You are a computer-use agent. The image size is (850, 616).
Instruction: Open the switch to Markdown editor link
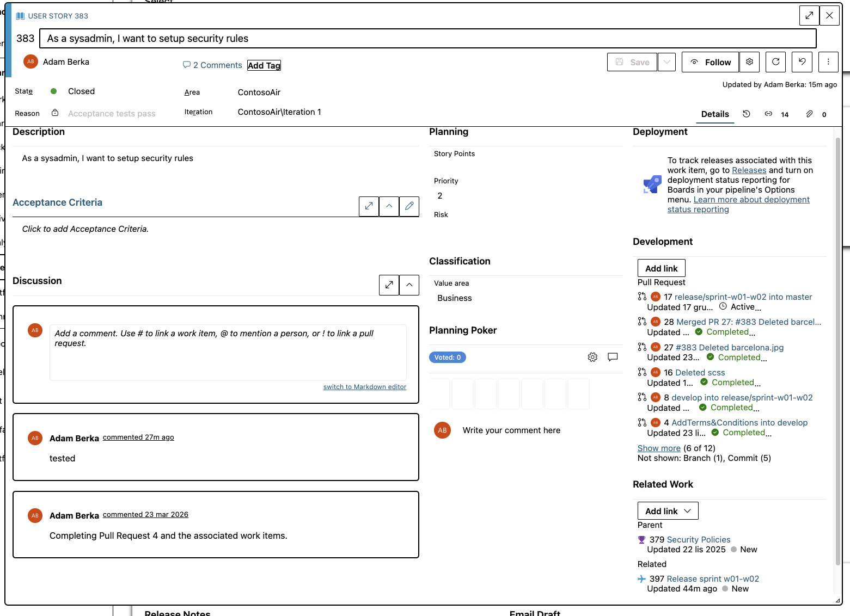tap(364, 387)
